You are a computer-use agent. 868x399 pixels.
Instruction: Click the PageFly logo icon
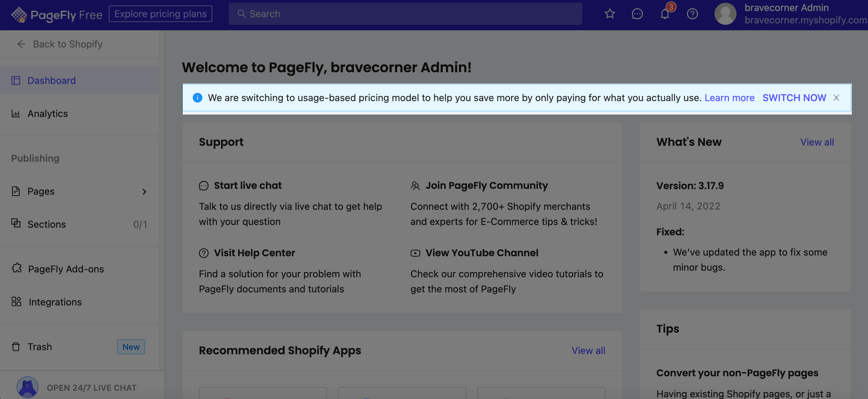point(19,14)
